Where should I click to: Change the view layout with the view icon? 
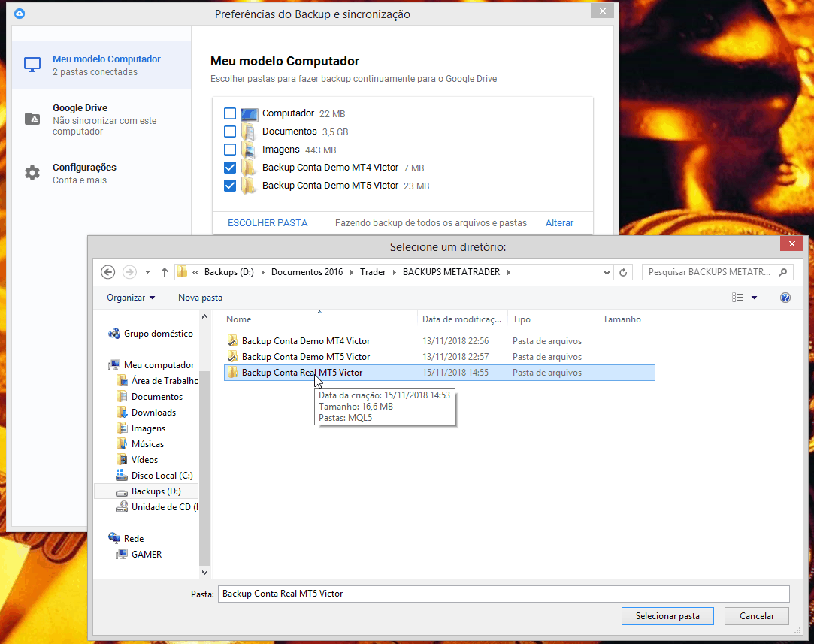tap(737, 298)
